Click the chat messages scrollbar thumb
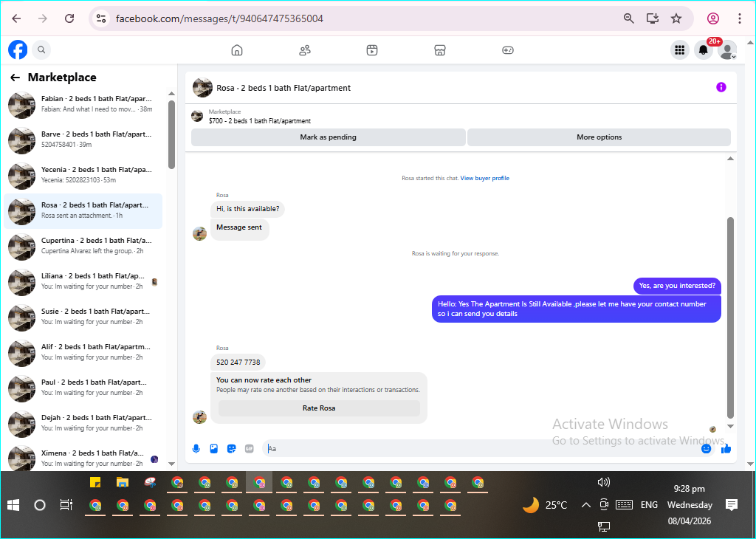 pos(730,317)
